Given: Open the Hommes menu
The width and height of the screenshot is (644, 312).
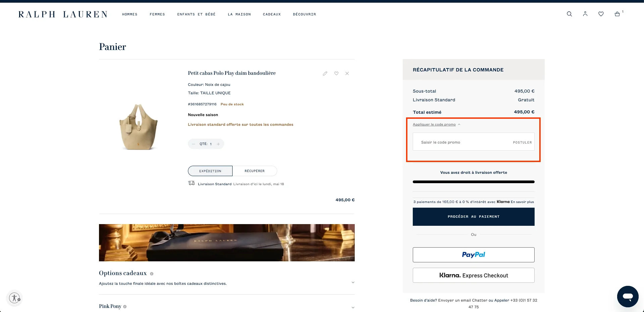Looking at the screenshot, I should [x=130, y=14].
